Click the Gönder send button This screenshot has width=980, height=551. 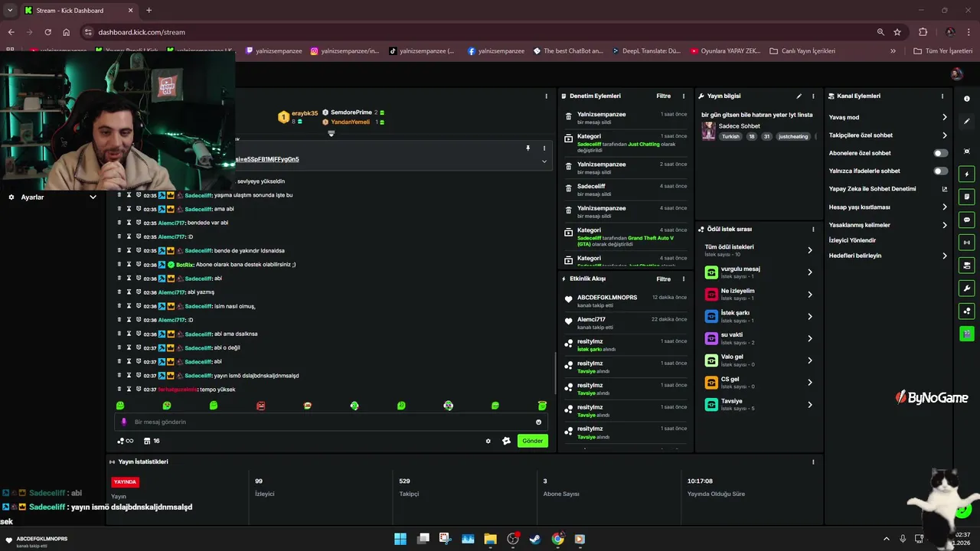coord(533,441)
